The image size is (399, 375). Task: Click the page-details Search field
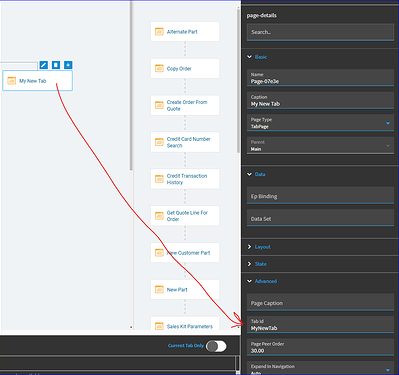point(320,32)
